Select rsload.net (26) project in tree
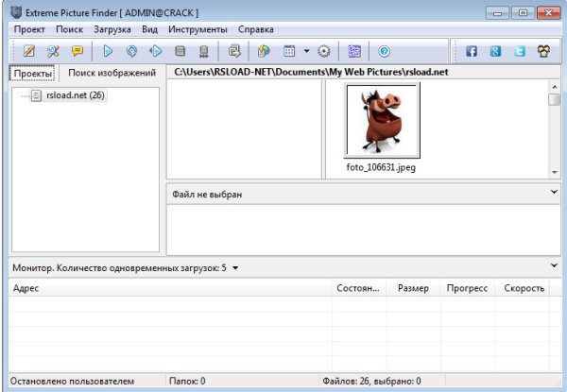Viewport: 567px width, 392px height. coord(76,95)
